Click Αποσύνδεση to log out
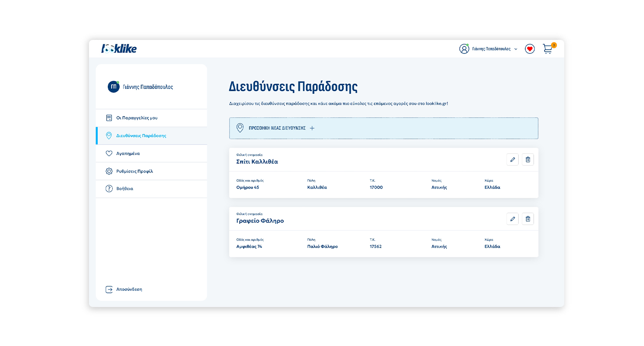The height and width of the screenshot is (346, 644). [x=129, y=289]
